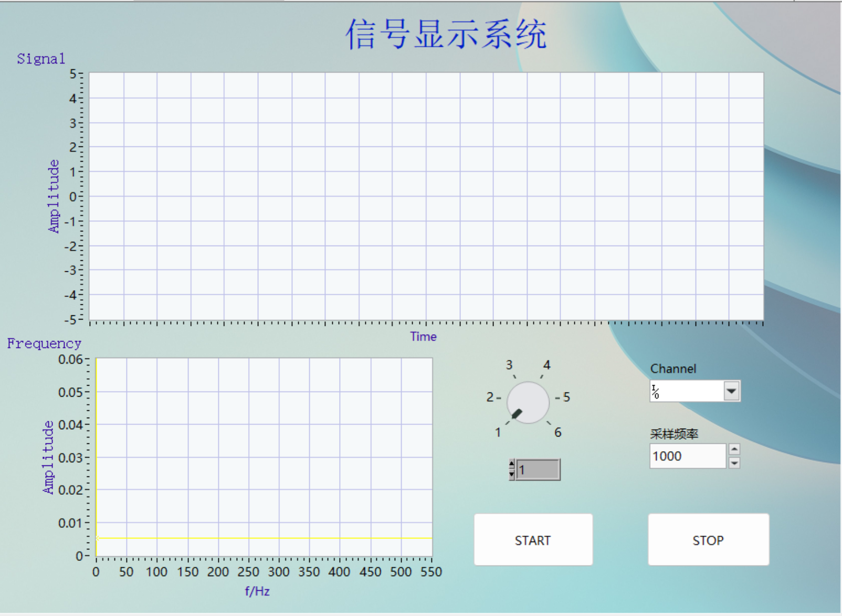Set the knob to position 4
This screenshot has height=616, width=842.
point(547,365)
